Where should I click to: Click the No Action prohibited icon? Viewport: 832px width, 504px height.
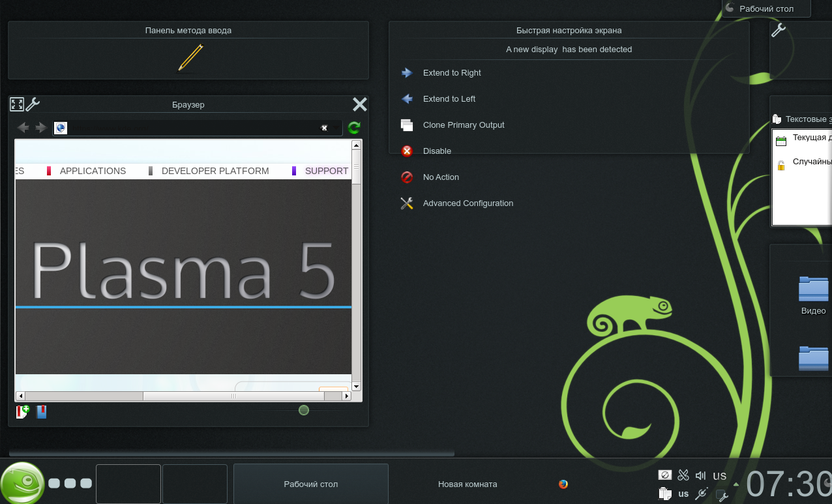407,177
